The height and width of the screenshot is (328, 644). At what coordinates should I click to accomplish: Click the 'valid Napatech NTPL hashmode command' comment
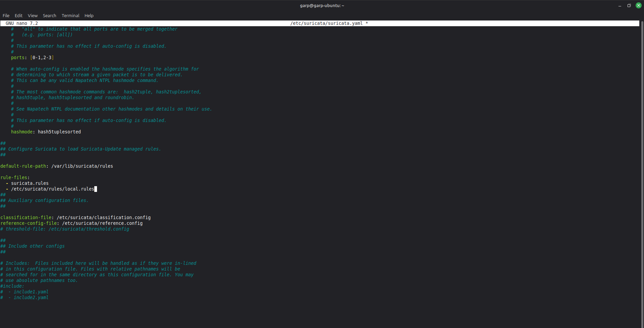[x=85, y=81]
